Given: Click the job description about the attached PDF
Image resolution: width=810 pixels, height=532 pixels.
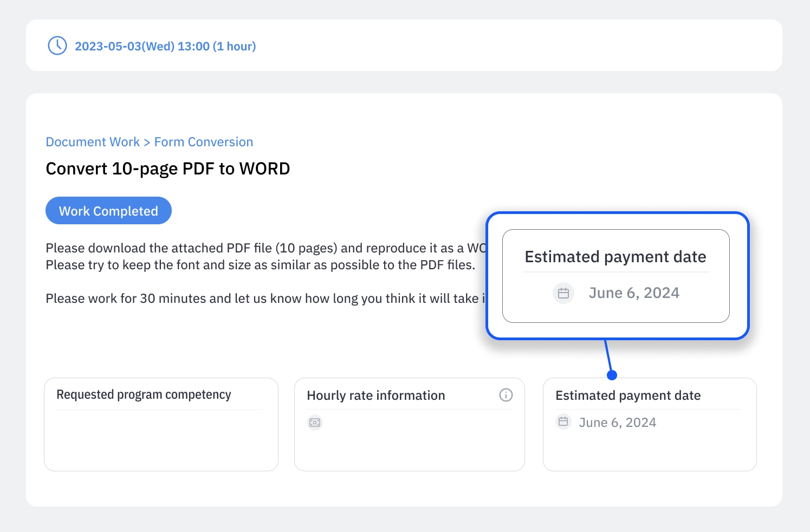Looking at the screenshot, I should (265, 256).
